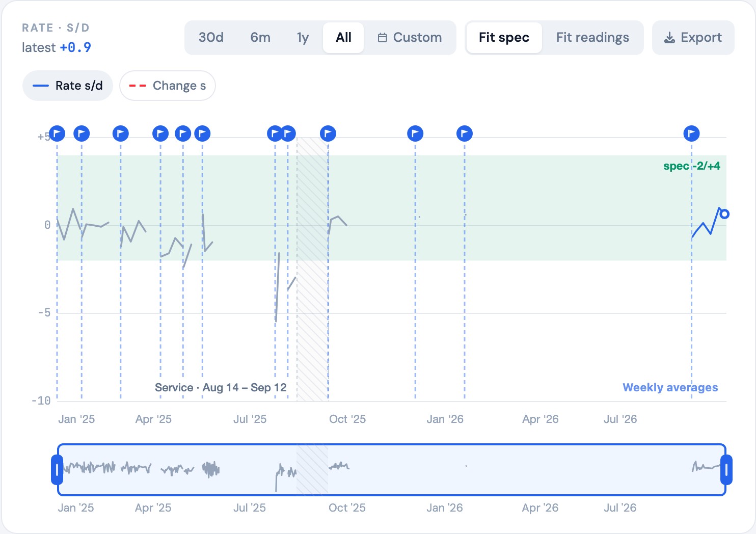Click the 'RATE · S/D' heading

pyautogui.click(x=56, y=28)
